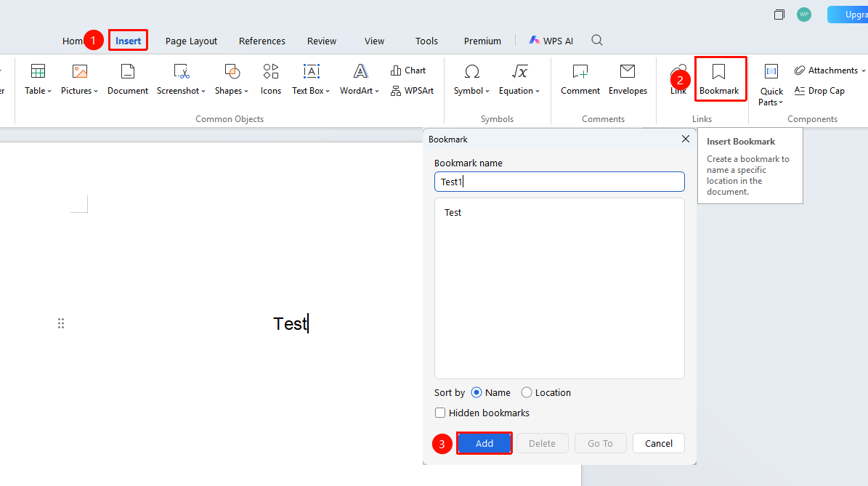Launch the Screenshot tool
This screenshot has height=486, width=868.
(181, 79)
